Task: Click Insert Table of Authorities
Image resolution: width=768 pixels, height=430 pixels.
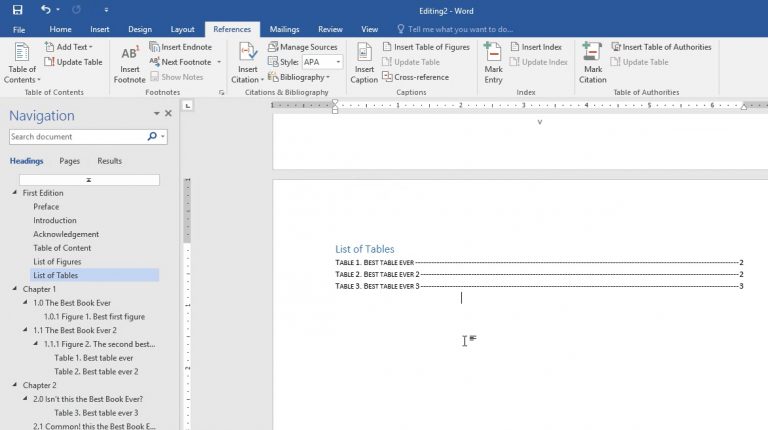Action: click(x=661, y=47)
